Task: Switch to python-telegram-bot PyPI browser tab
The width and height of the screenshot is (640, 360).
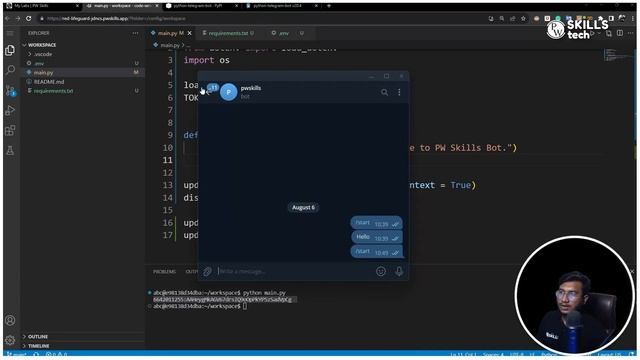Action: pos(201,6)
